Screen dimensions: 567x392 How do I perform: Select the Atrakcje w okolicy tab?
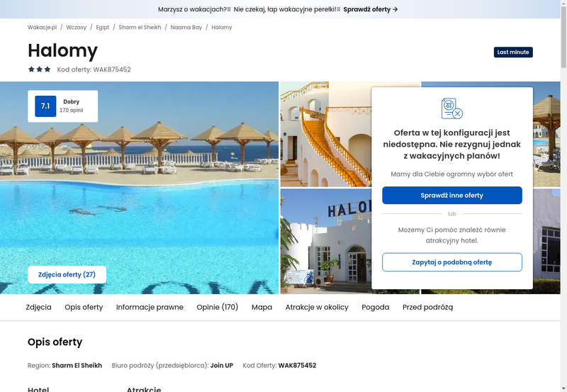[x=317, y=307]
